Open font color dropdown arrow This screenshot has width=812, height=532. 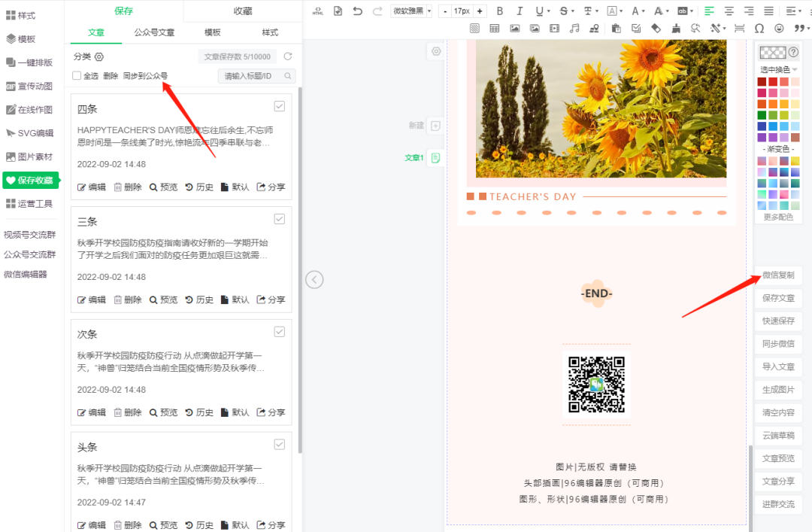pos(644,11)
